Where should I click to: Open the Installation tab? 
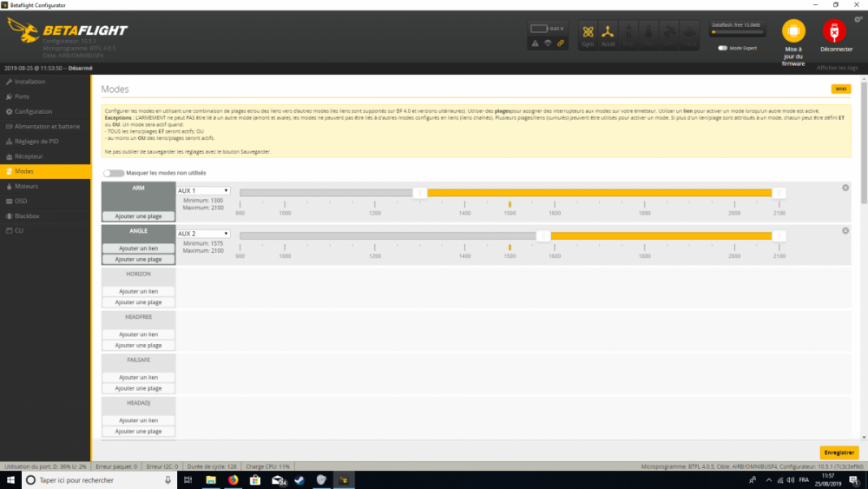(45, 82)
